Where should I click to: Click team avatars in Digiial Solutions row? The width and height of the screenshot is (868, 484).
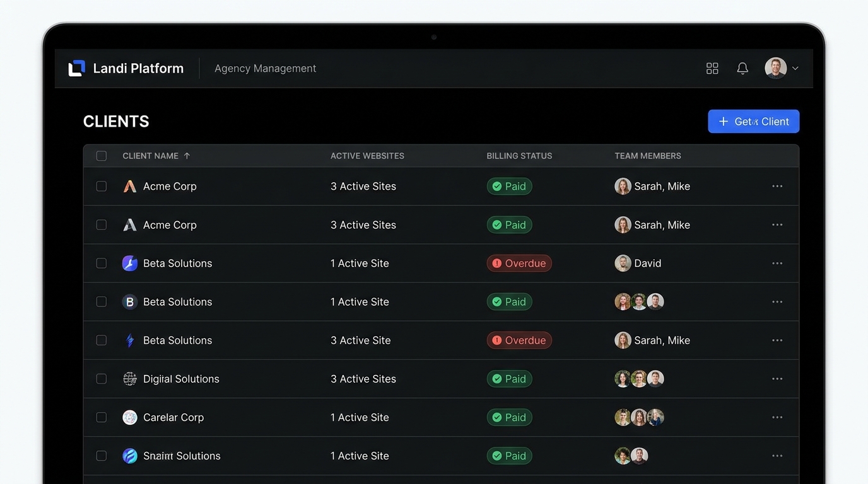[639, 379]
